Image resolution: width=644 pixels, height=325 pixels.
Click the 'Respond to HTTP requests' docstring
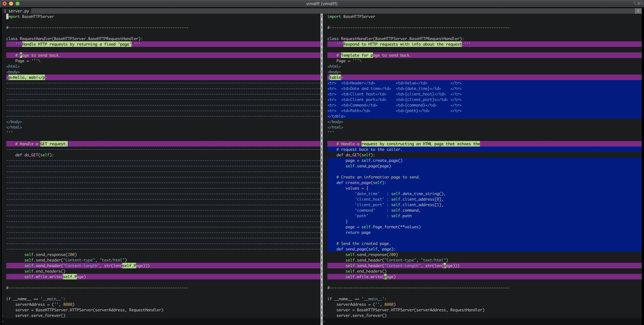coord(404,44)
